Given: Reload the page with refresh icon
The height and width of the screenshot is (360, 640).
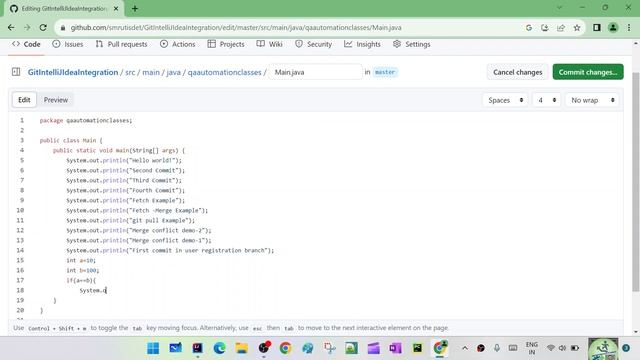Looking at the screenshot, I should (43, 27).
